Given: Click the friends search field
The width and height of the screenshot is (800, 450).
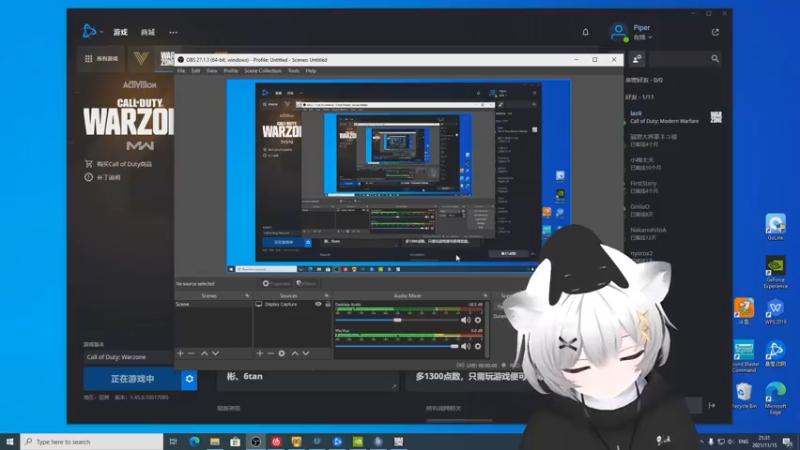Looking at the screenshot, I should tap(685, 59).
